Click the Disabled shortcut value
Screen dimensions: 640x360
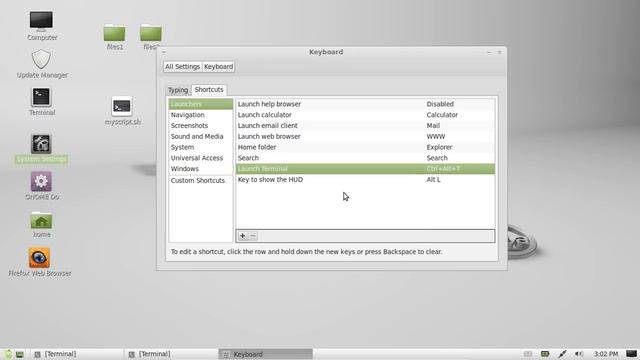tap(440, 104)
